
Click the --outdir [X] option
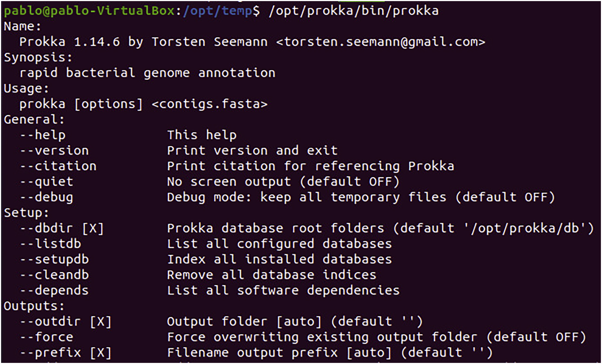coord(66,322)
